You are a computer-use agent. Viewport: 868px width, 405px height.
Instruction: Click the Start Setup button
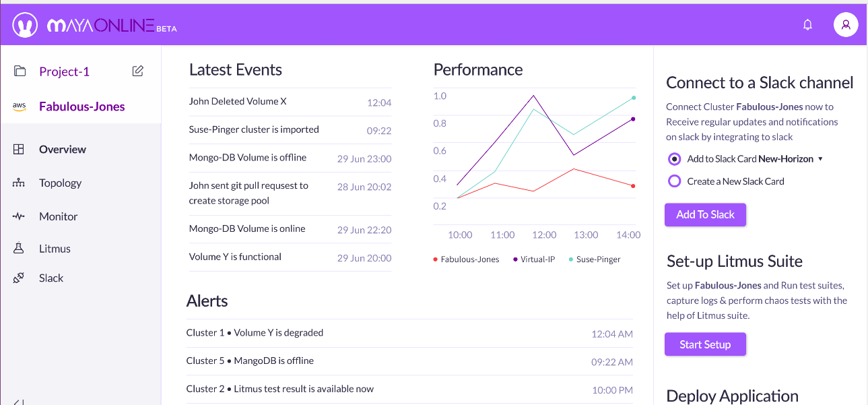pos(705,344)
